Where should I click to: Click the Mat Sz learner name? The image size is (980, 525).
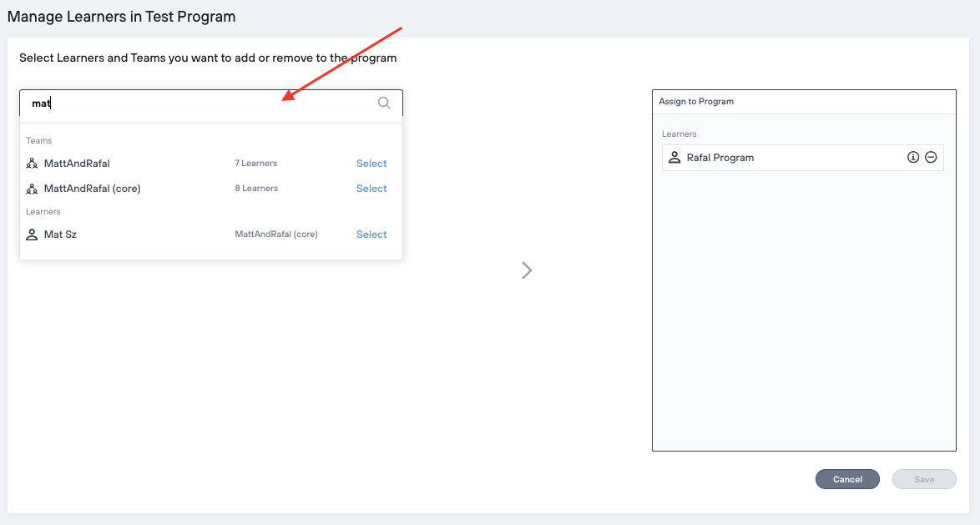[60, 235]
